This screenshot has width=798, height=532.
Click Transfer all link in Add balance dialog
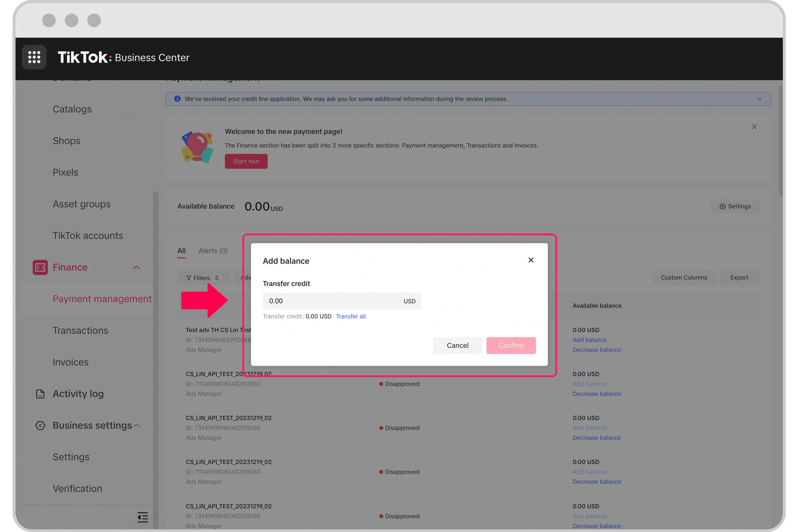(x=350, y=316)
